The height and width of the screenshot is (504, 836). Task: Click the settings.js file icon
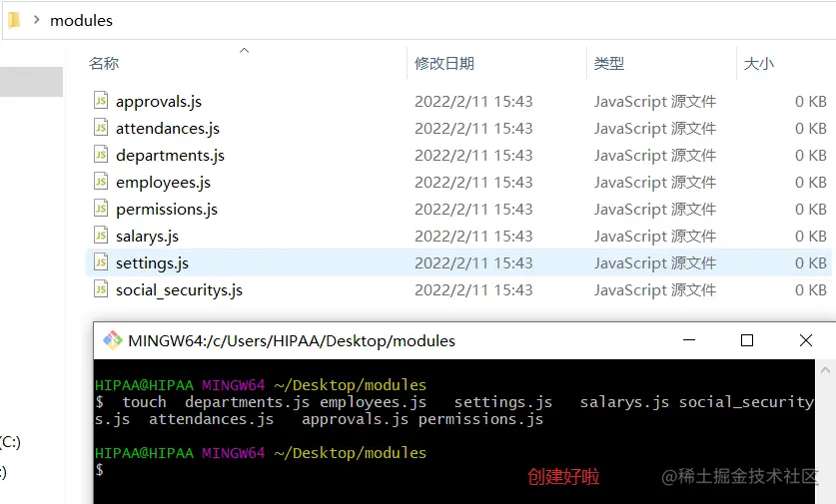101,262
